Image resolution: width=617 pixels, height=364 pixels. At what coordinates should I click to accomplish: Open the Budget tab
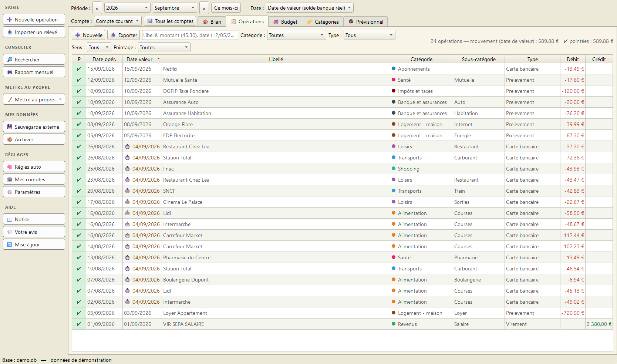[x=285, y=22]
